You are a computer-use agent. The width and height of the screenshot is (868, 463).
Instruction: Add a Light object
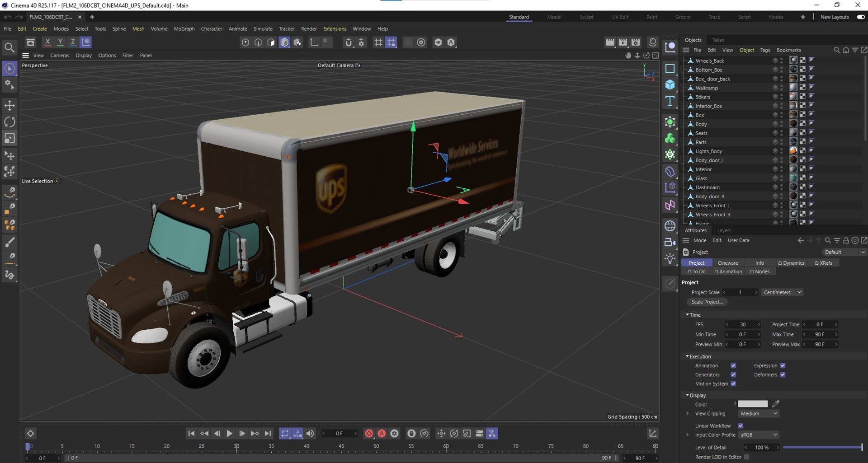tap(670, 259)
